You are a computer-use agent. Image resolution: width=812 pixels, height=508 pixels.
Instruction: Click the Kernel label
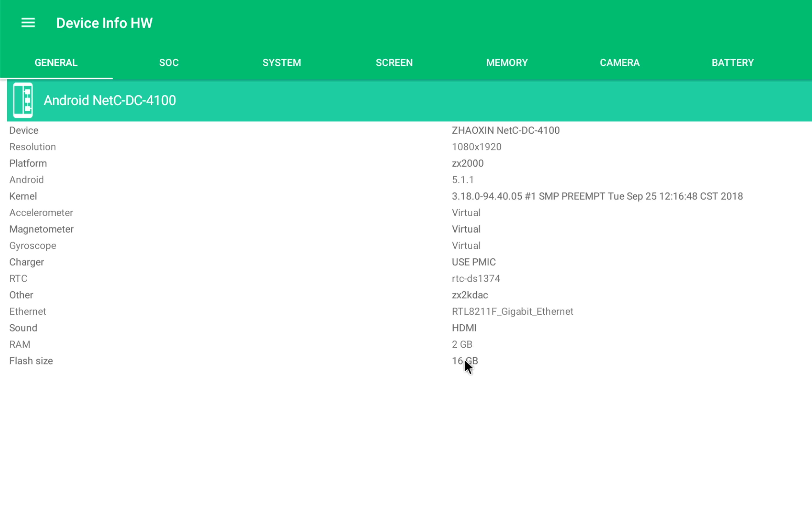click(23, 196)
